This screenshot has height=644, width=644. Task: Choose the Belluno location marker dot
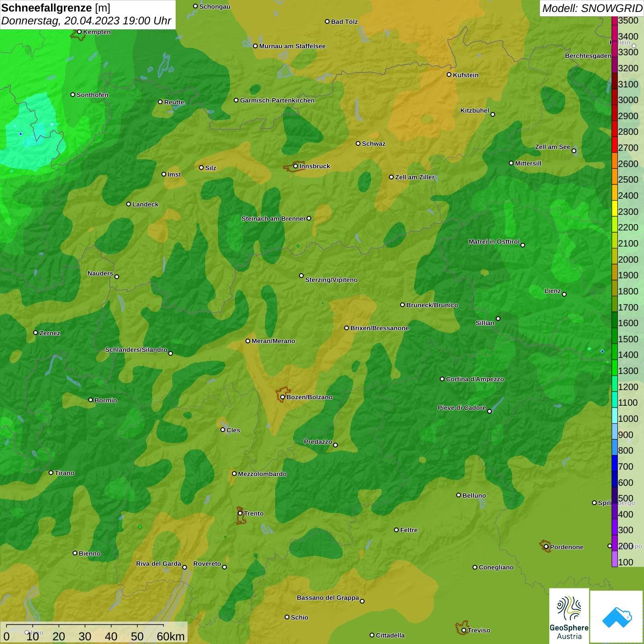tap(459, 495)
